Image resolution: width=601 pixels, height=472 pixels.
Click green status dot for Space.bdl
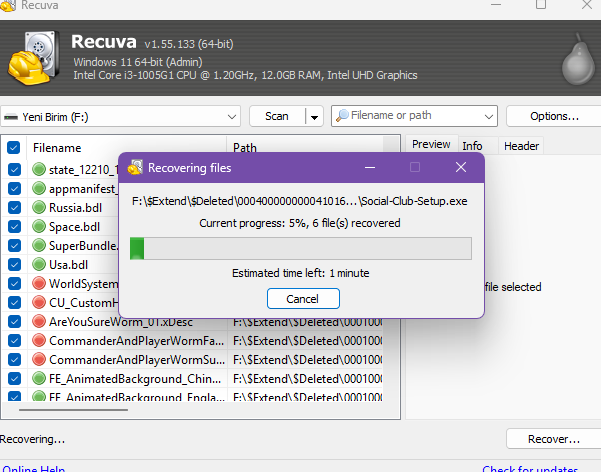39,226
